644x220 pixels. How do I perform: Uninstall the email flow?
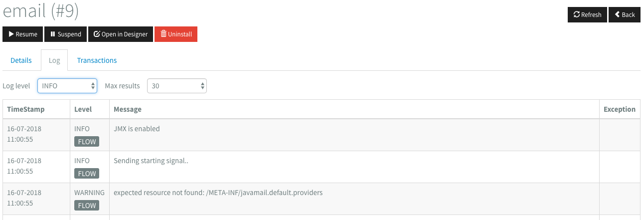pyautogui.click(x=176, y=34)
